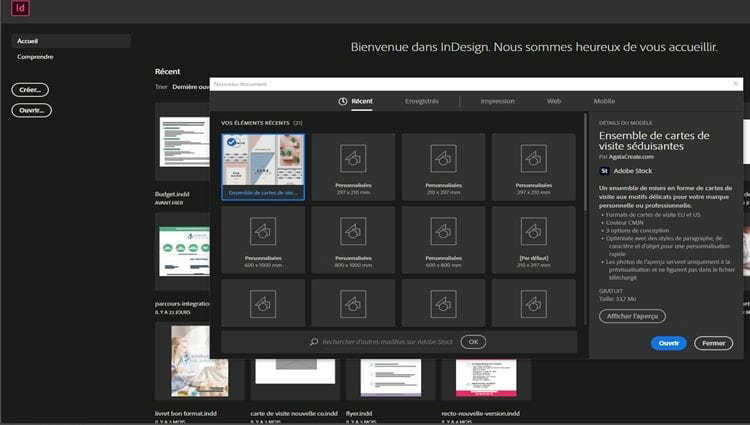Open the Comprendre section in the sidebar
This screenshot has width=750, height=425.
[35, 57]
